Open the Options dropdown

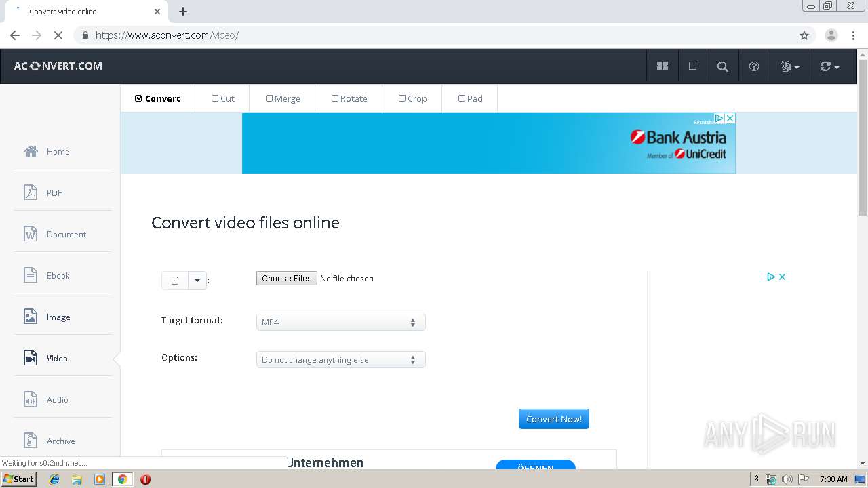tap(340, 360)
